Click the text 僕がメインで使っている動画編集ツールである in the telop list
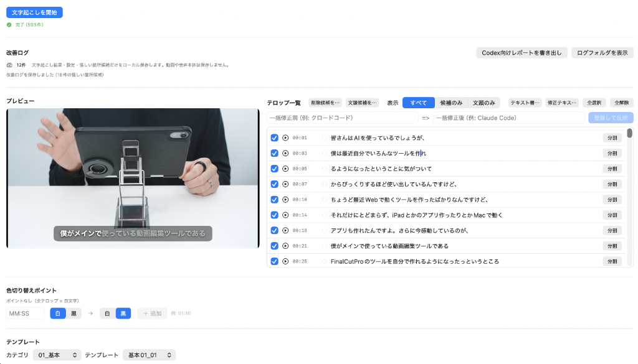The image size is (638, 364). pos(389,246)
